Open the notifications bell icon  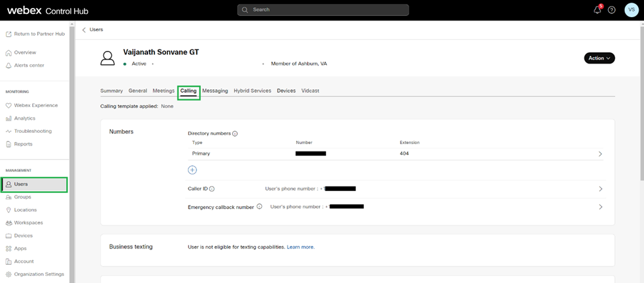pyautogui.click(x=598, y=11)
